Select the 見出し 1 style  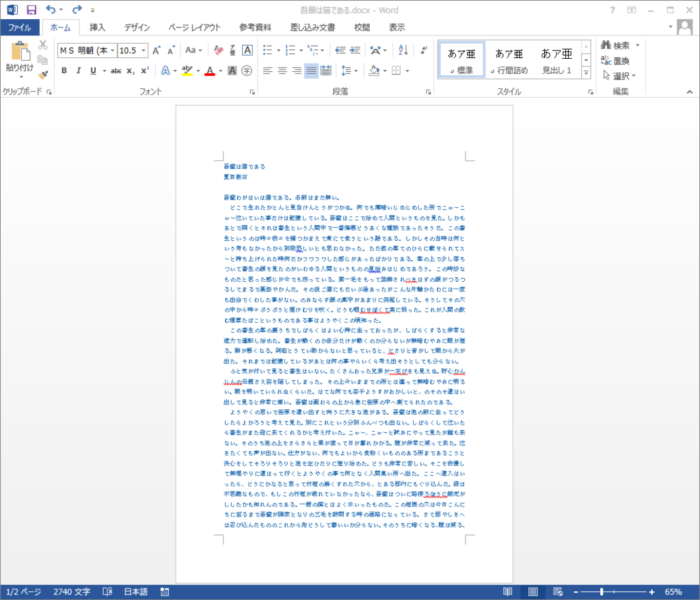point(556,60)
